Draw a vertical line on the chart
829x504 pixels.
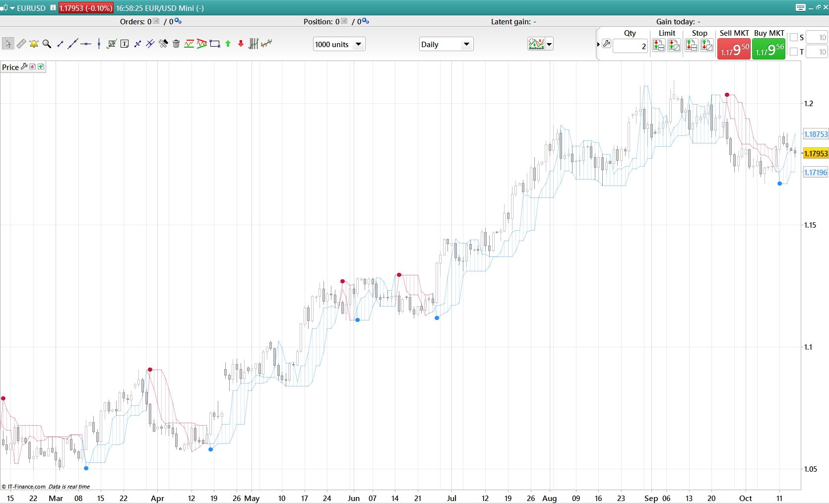pos(99,44)
